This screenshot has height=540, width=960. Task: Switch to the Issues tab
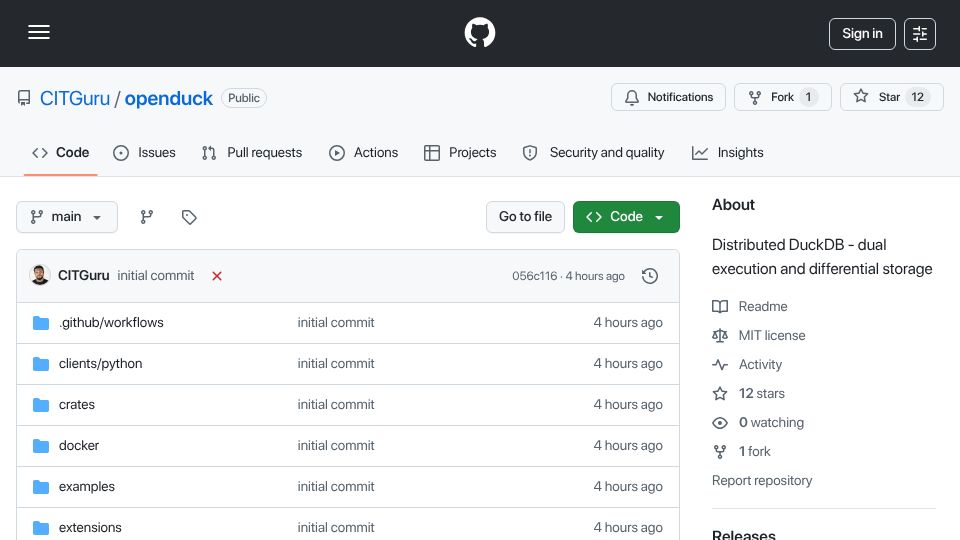(x=144, y=152)
